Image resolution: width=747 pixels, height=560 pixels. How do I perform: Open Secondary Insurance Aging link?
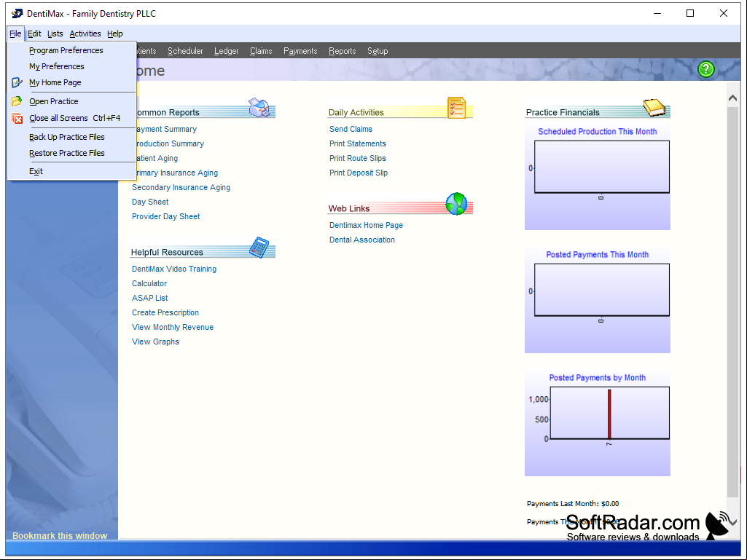point(181,188)
